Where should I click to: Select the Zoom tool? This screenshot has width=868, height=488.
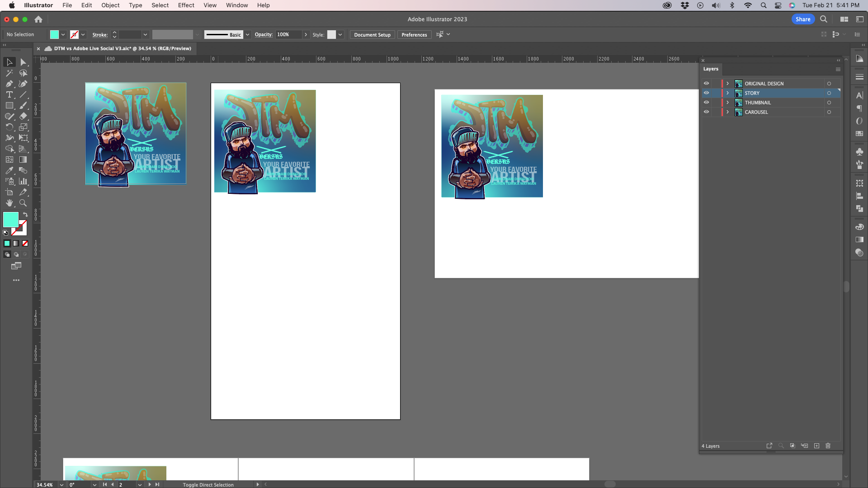[24, 203]
